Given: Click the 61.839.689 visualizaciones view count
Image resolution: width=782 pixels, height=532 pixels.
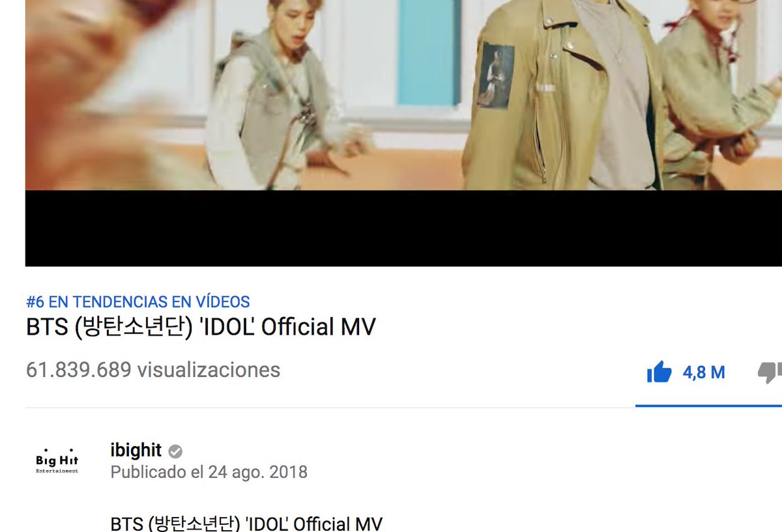Looking at the screenshot, I should click(x=153, y=370).
